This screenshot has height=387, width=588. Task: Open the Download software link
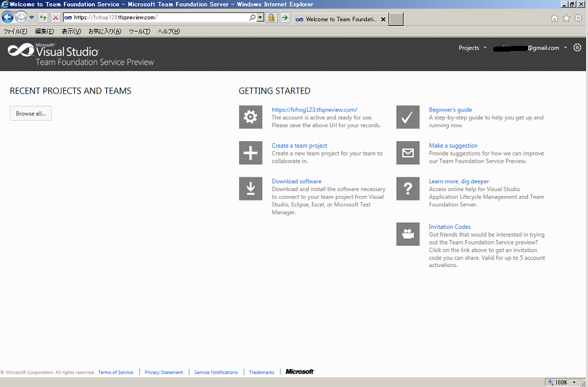(296, 181)
